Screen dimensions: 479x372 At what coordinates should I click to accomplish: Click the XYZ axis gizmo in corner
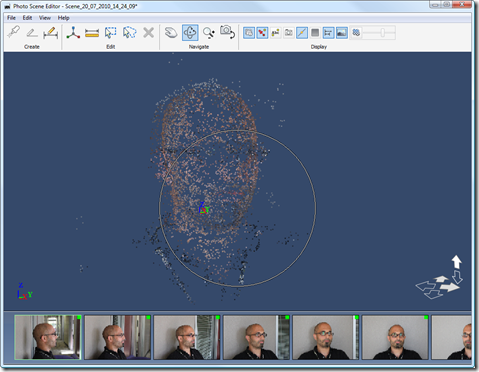[x=24, y=291]
